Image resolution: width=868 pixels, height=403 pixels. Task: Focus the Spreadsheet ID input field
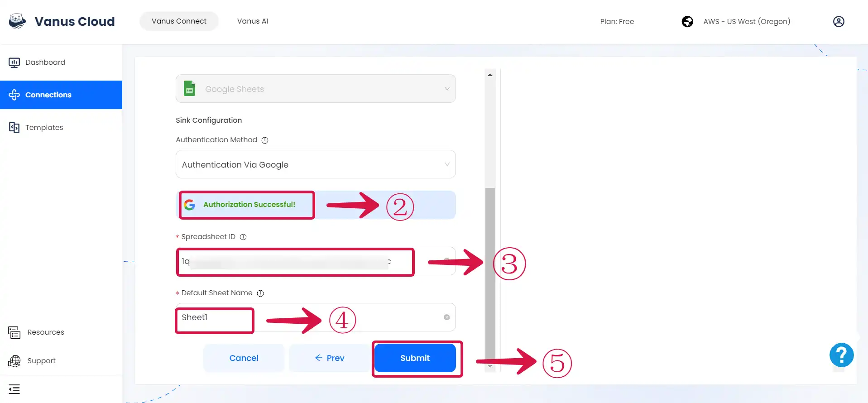pyautogui.click(x=316, y=261)
